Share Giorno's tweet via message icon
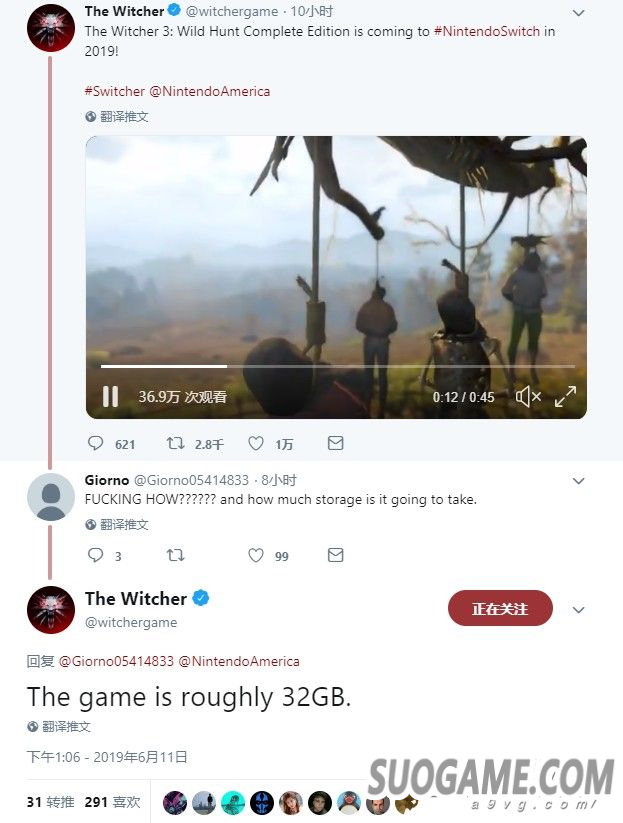Image resolution: width=623 pixels, height=823 pixels. pyautogui.click(x=335, y=554)
